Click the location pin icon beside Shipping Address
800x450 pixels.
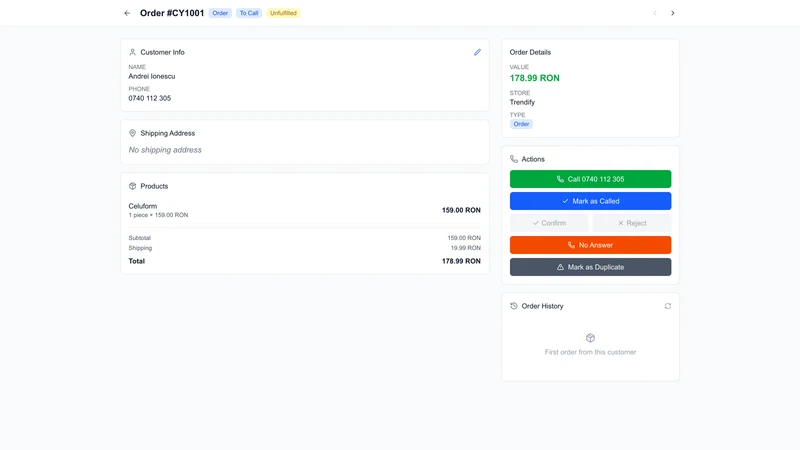[x=133, y=133]
